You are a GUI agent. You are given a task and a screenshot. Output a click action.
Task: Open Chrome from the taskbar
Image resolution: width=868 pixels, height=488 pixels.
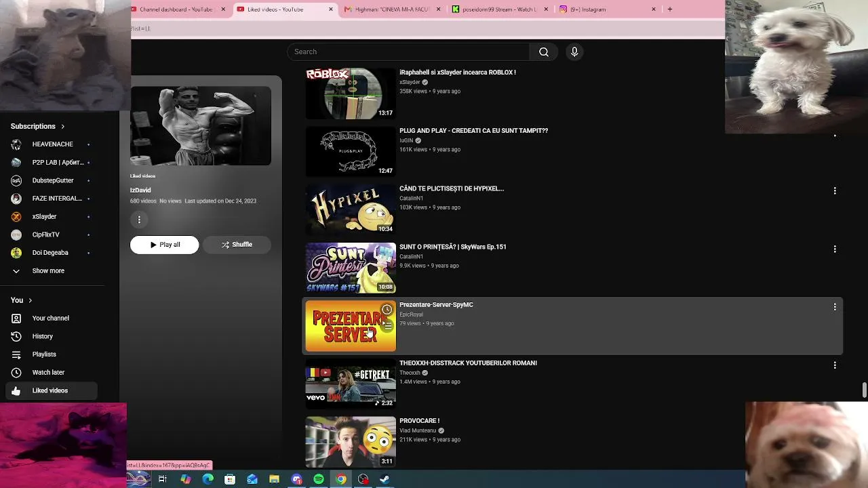click(x=340, y=479)
